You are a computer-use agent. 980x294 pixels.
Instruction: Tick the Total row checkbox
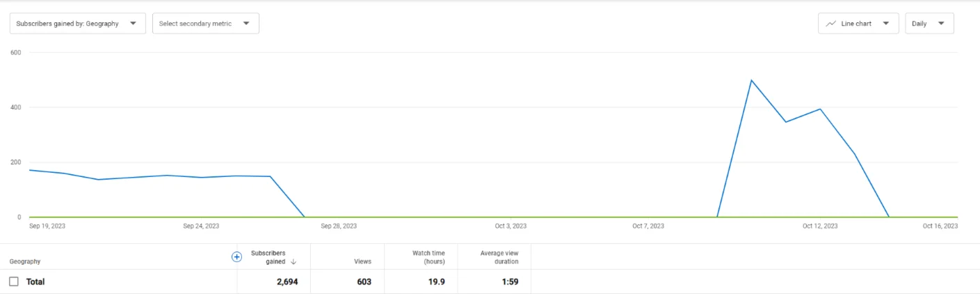point(14,281)
